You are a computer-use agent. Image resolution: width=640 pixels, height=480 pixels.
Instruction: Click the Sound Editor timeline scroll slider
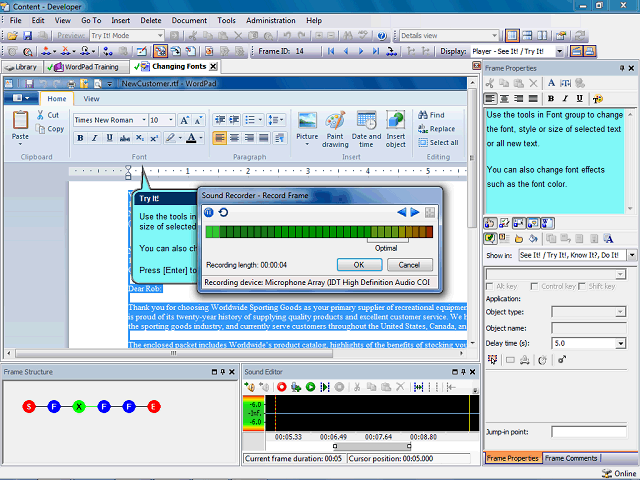[372, 447]
